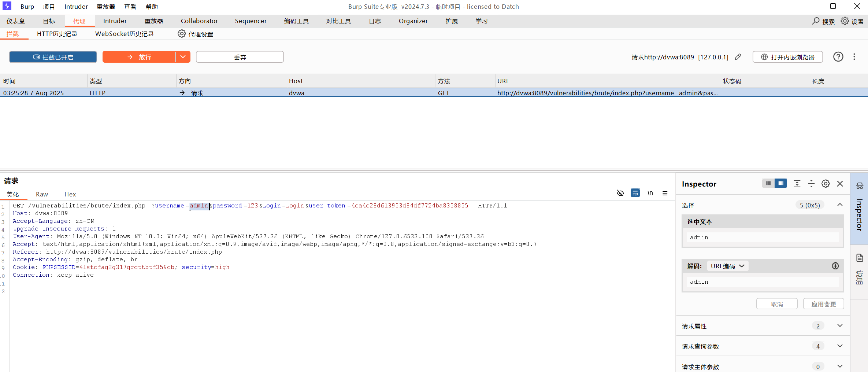Toggle hide non-printable eye-slash icon in the editor
The width and height of the screenshot is (868, 372).
pyautogui.click(x=620, y=193)
